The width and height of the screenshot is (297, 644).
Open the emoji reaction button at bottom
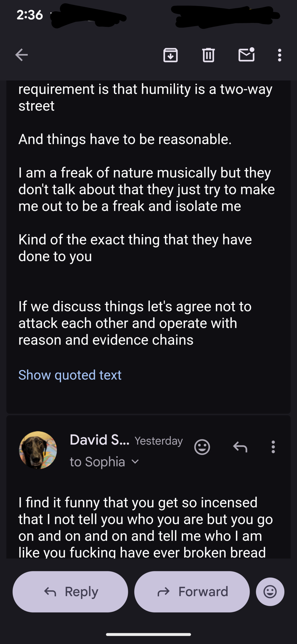(x=270, y=592)
